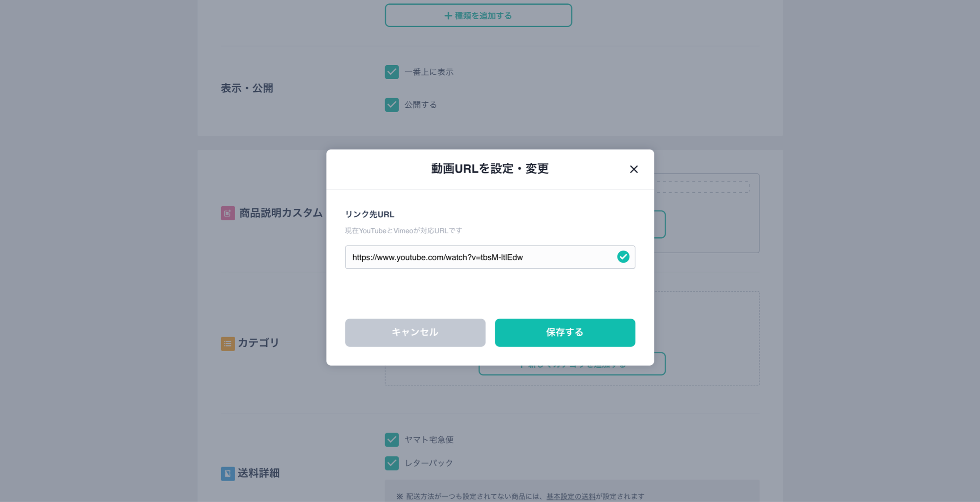Toggle the 一番上に表示 checkbox

point(392,72)
